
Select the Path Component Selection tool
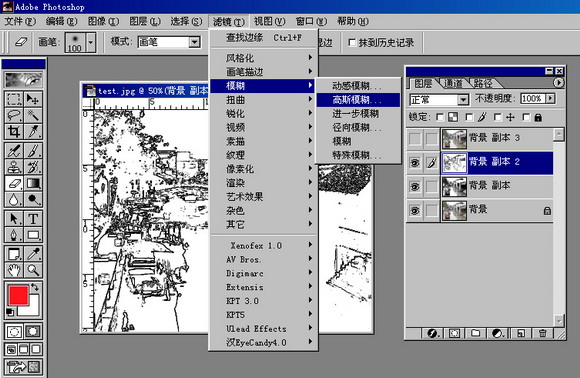point(14,219)
